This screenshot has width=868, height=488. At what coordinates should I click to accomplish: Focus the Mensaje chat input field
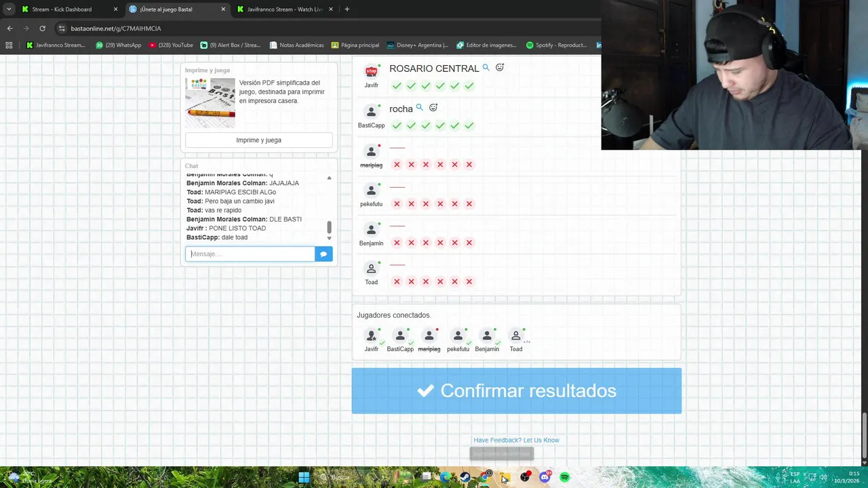(250, 254)
